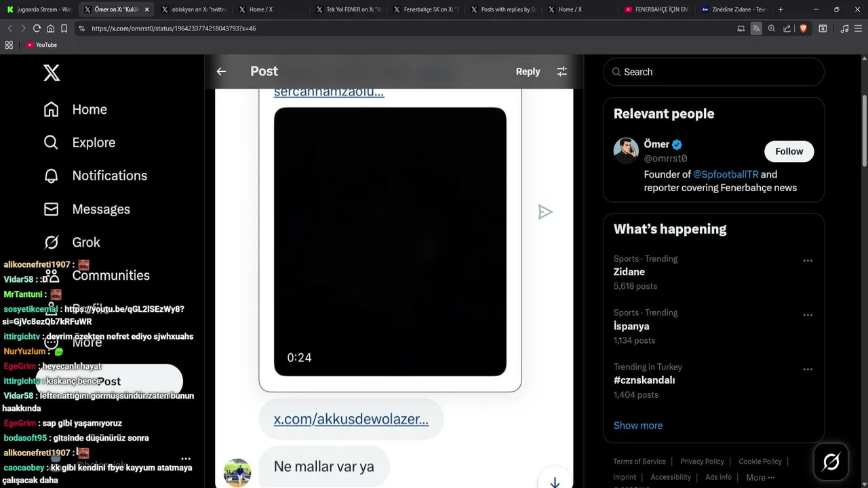Click the install app icon in address bar
The image size is (868, 488).
tap(741, 28)
